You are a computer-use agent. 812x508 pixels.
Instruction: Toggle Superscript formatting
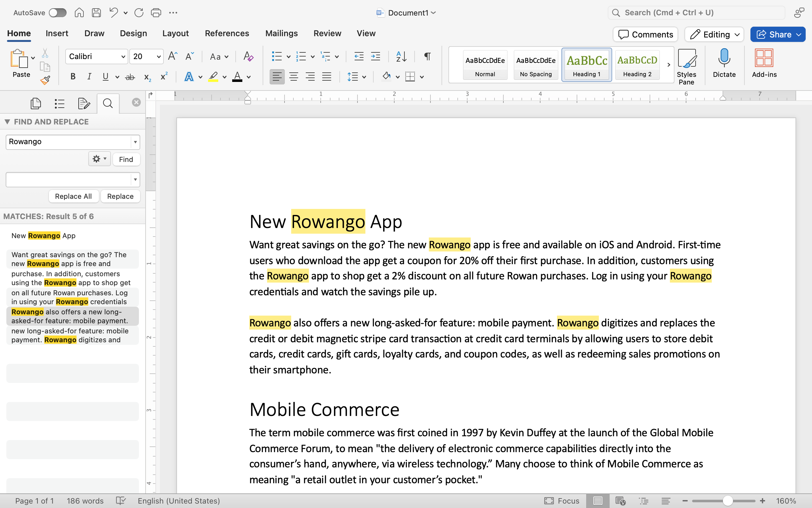tap(164, 77)
